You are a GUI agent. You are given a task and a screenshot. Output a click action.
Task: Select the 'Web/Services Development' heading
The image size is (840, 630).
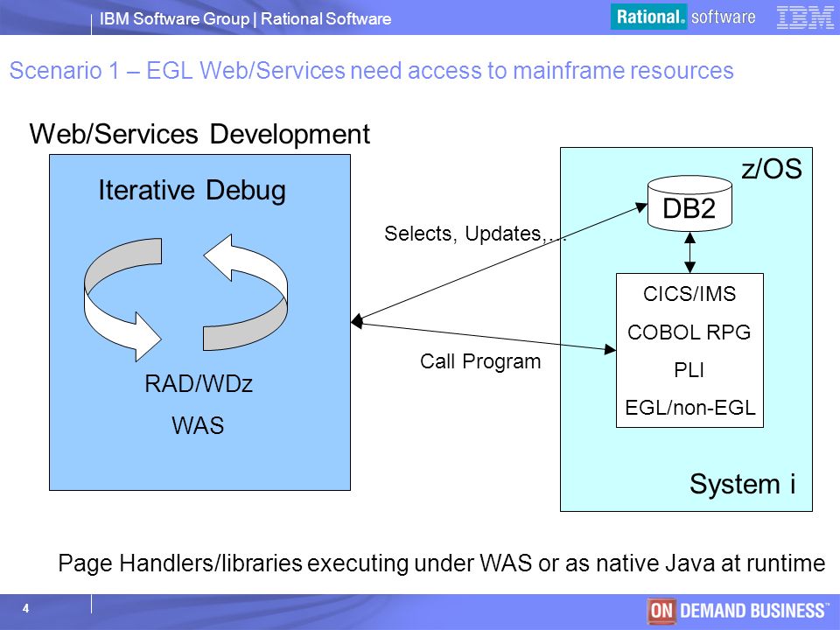pos(199,134)
